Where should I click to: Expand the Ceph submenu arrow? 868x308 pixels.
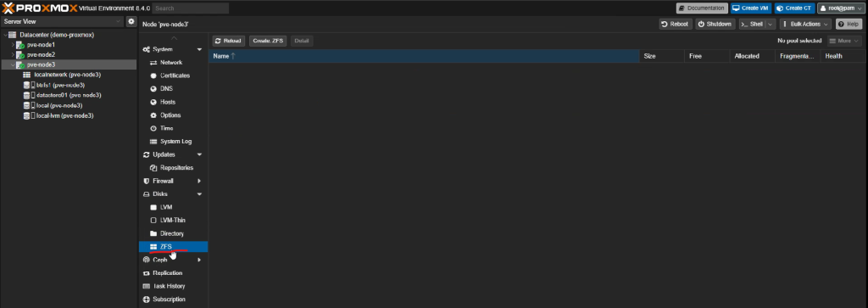[x=199, y=260]
